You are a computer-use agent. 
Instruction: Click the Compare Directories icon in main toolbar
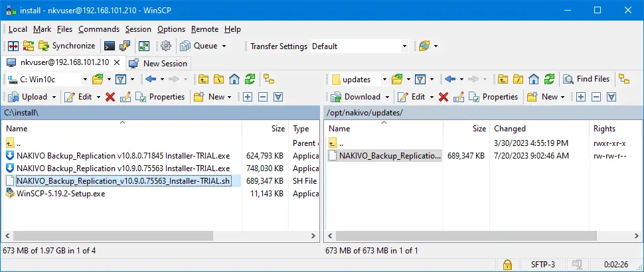point(13,46)
